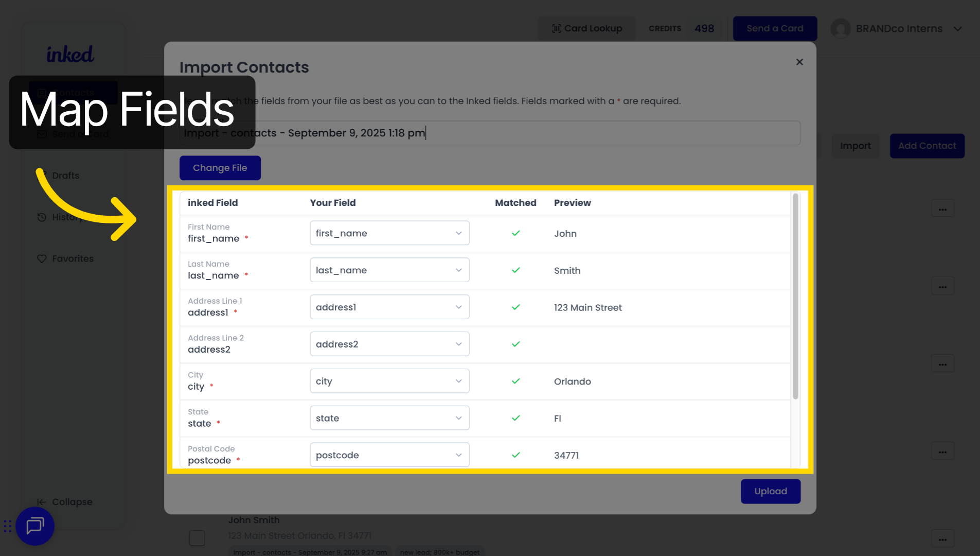Viewport: 980px width, 556px height.
Task: Select the checkbox beside John Smith's contact entry
Action: tap(197, 537)
